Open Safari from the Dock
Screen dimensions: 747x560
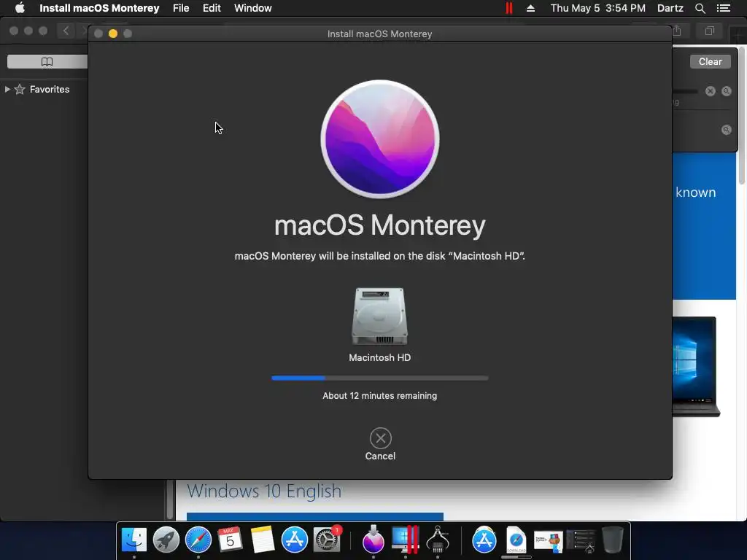tap(198, 540)
